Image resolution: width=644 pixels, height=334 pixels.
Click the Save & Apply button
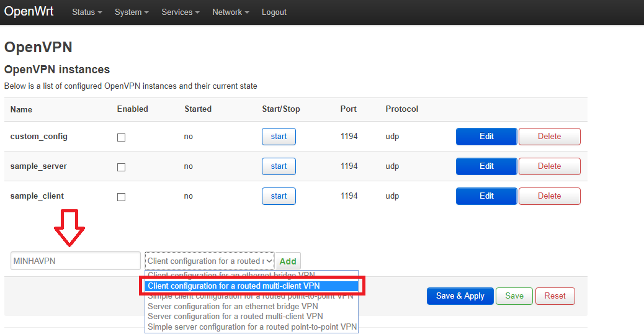point(460,296)
